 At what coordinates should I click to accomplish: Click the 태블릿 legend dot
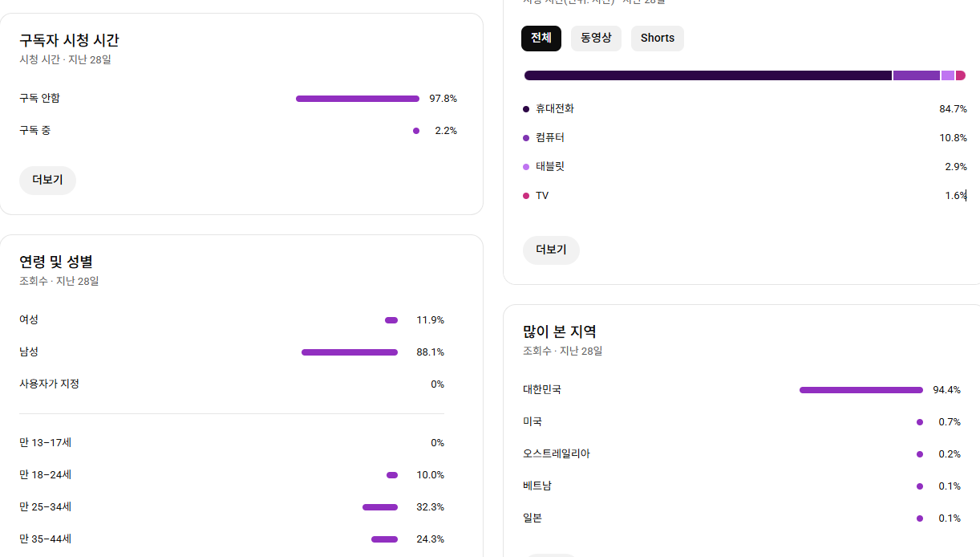pyautogui.click(x=526, y=167)
